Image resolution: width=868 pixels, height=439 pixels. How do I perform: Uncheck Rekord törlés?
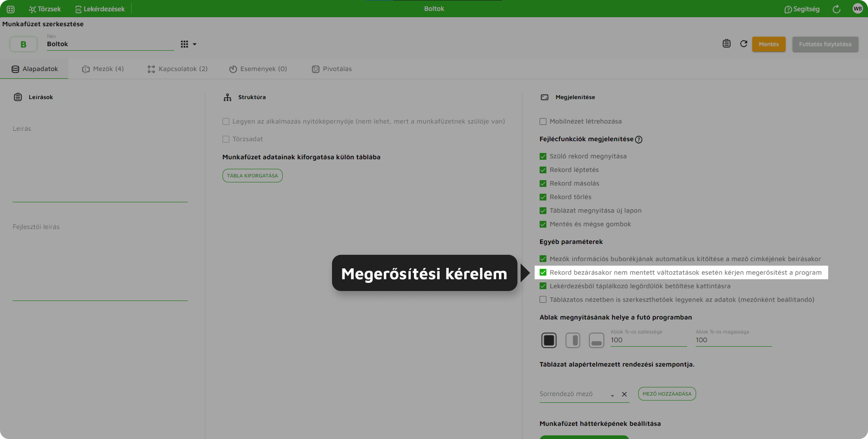point(543,197)
